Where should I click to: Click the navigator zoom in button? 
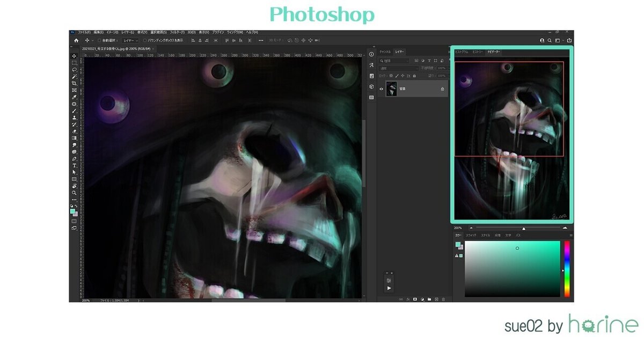pos(565,228)
